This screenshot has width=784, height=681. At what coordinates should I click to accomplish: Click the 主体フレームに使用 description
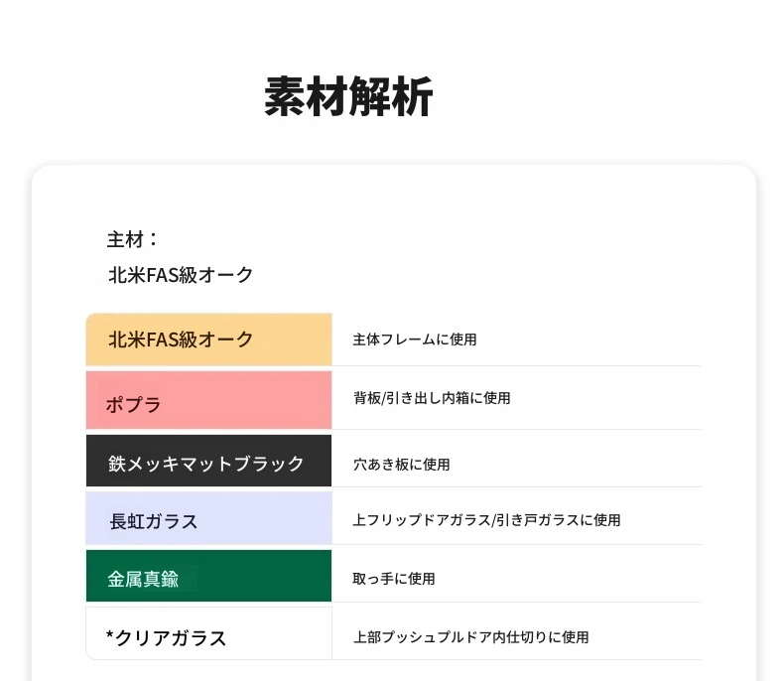click(x=415, y=340)
